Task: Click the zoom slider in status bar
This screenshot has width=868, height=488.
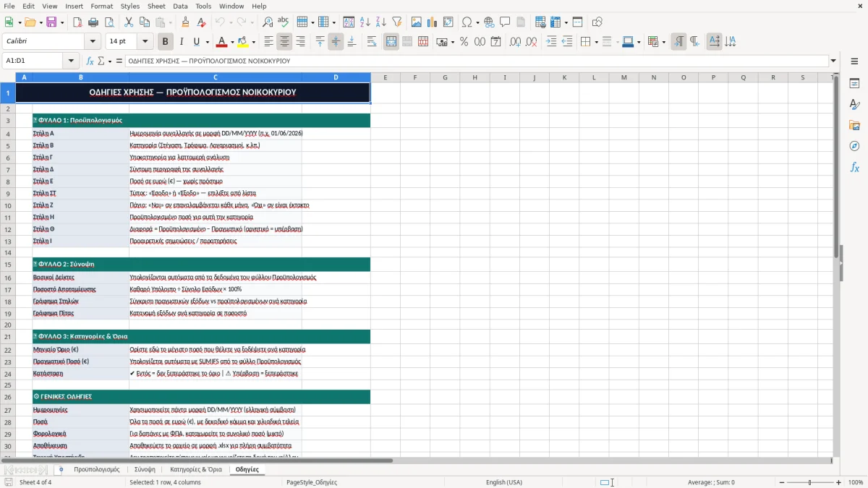Action: [x=810, y=482]
